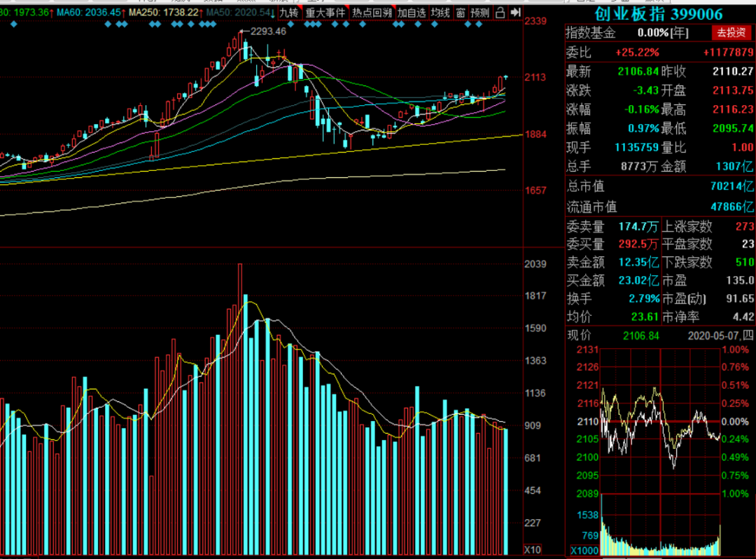Click the red 去投资 button
This screenshot has height=559, width=756.
tap(731, 33)
